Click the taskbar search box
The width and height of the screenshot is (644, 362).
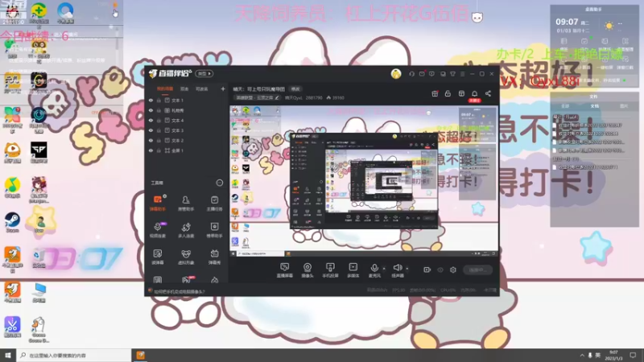click(74, 356)
